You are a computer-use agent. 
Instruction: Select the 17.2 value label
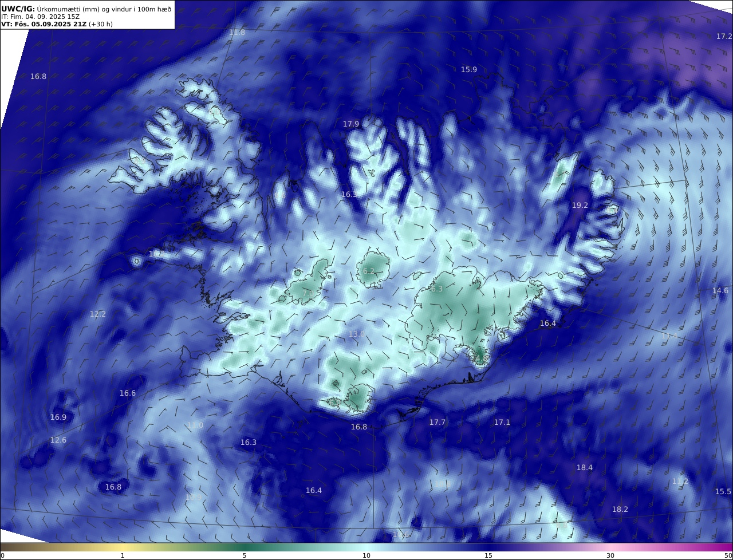click(724, 36)
